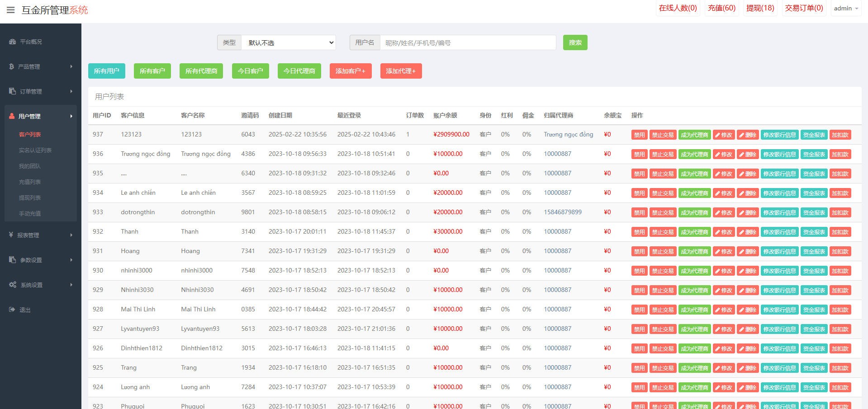868x409 pixels.
Task: Click 提现(18) notification link in header
Action: [x=760, y=8]
